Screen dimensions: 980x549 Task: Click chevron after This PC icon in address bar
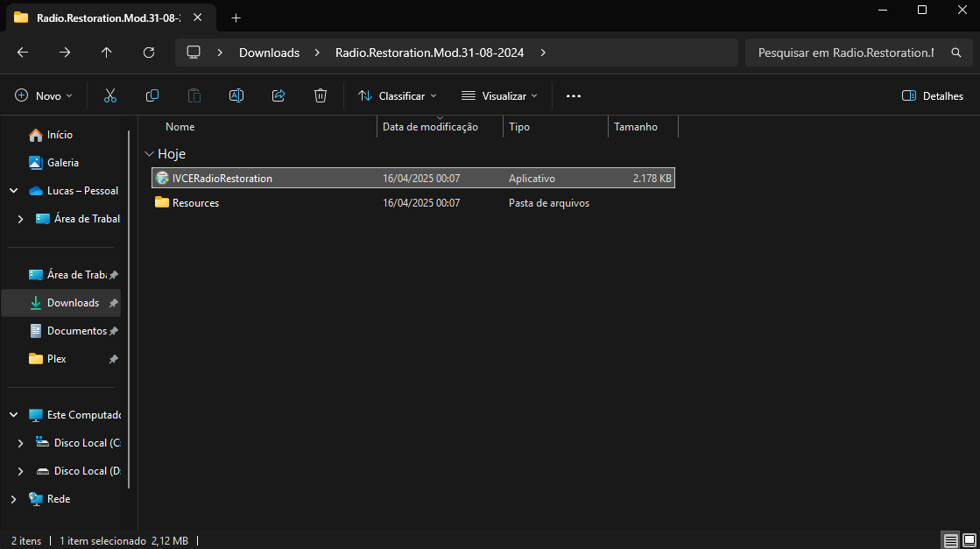pyautogui.click(x=220, y=53)
